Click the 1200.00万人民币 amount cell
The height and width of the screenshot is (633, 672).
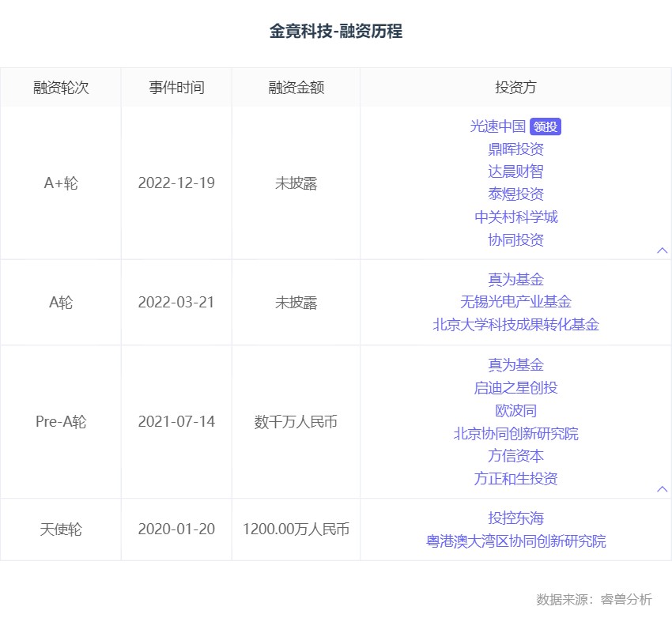[296, 529]
